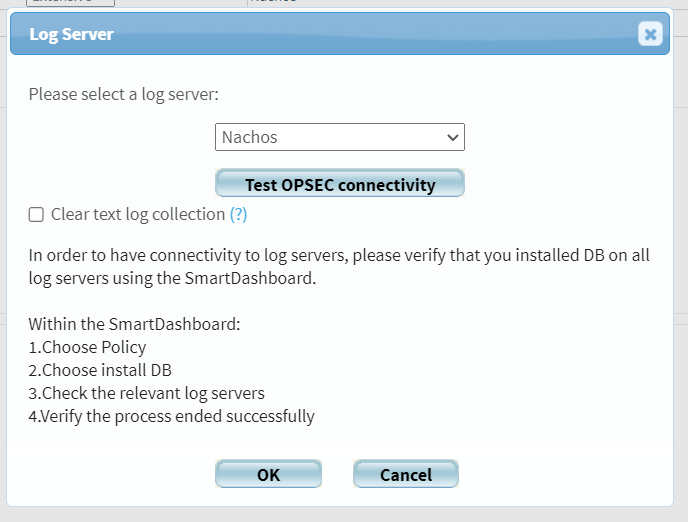Cancel the Log Server dialog
The width and height of the screenshot is (688, 522).
pyautogui.click(x=405, y=475)
